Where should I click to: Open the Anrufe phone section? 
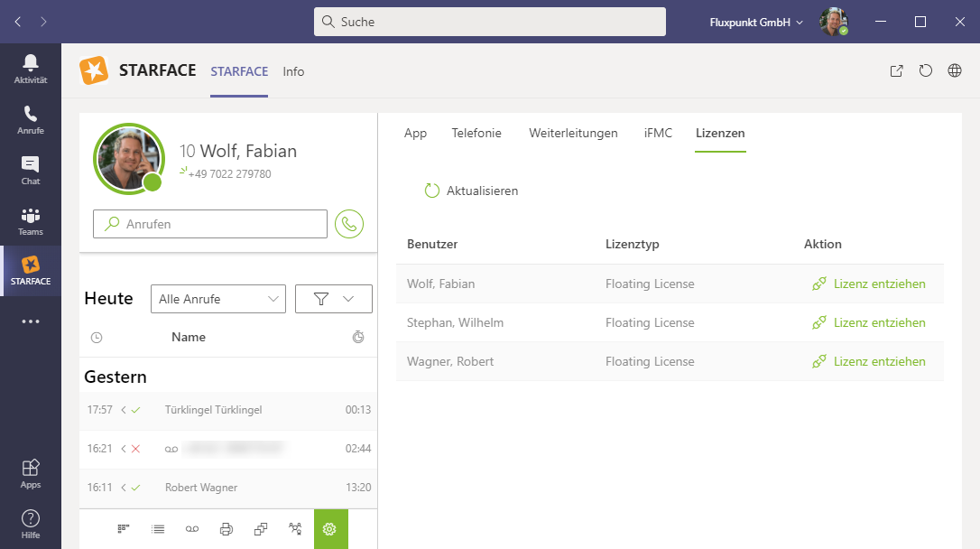[x=31, y=119]
